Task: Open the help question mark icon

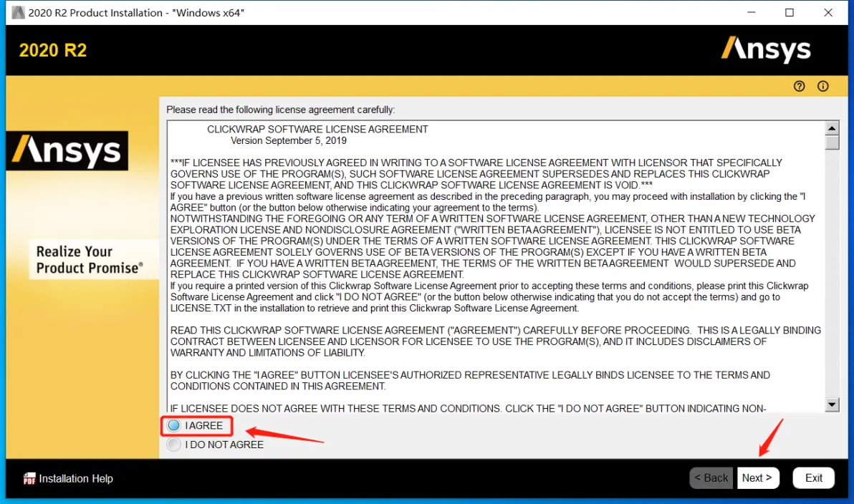Action: coord(799,86)
